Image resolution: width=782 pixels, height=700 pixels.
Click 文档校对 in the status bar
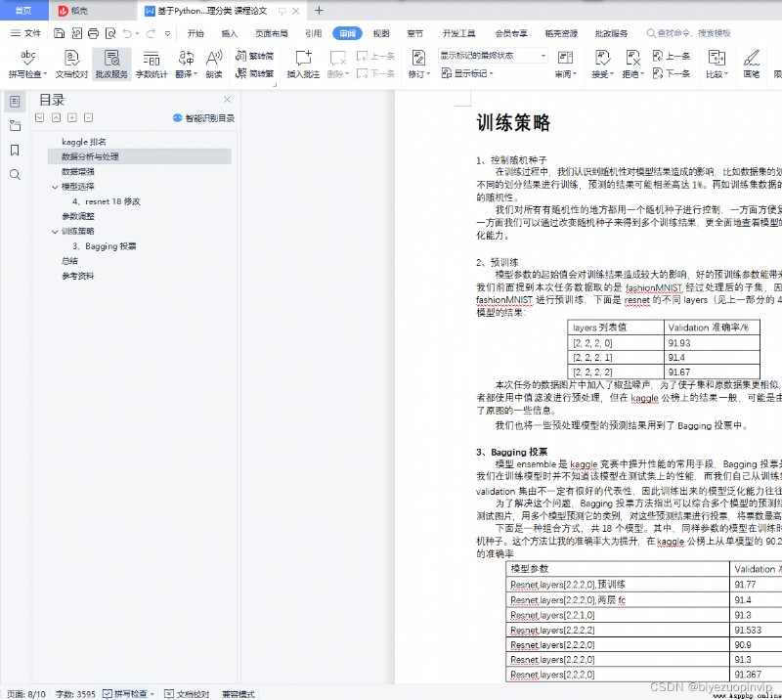(x=187, y=694)
